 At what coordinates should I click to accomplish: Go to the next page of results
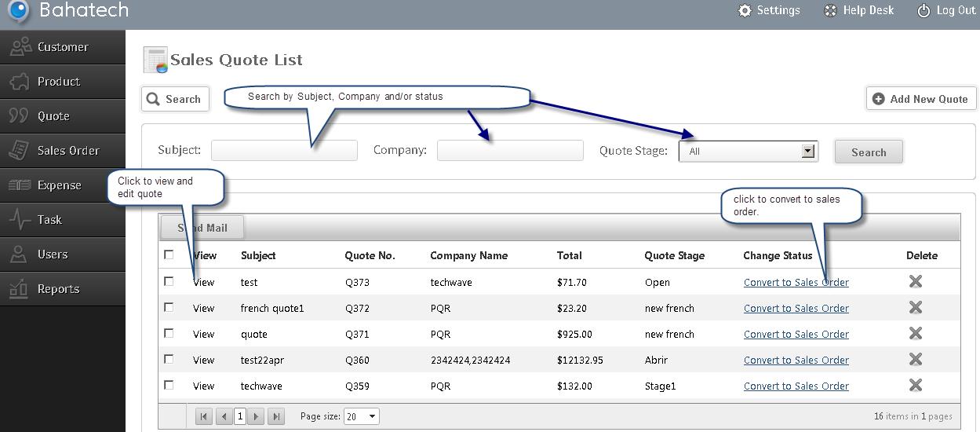(x=256, y=416)
